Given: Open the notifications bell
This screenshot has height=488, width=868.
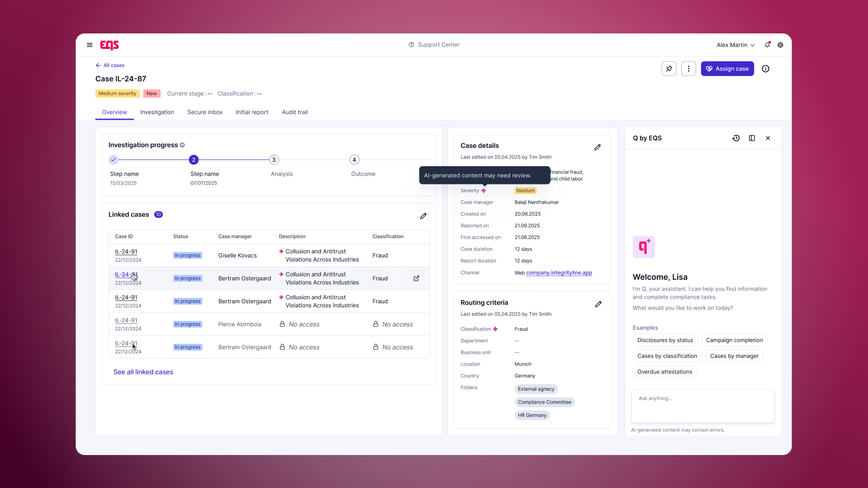Looking at the screenshot, I should click(767, 45).
